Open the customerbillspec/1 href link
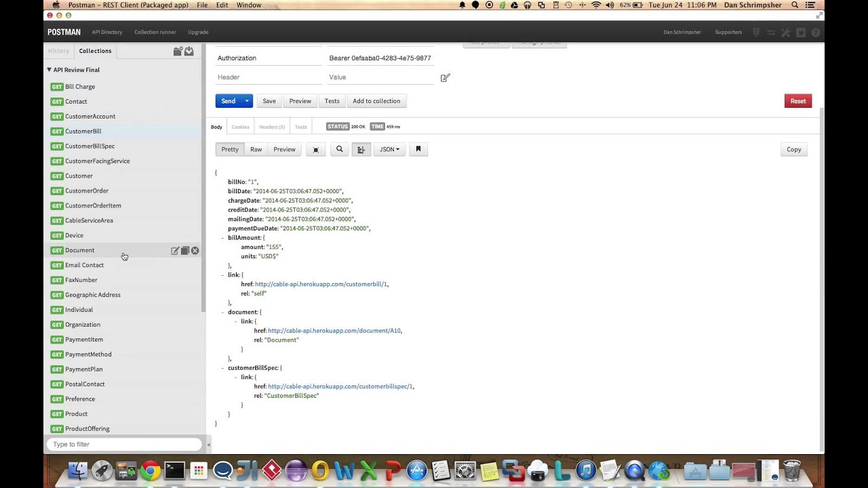Image resolution: width=868 pixels, height=488 pixels. (340, 386)
